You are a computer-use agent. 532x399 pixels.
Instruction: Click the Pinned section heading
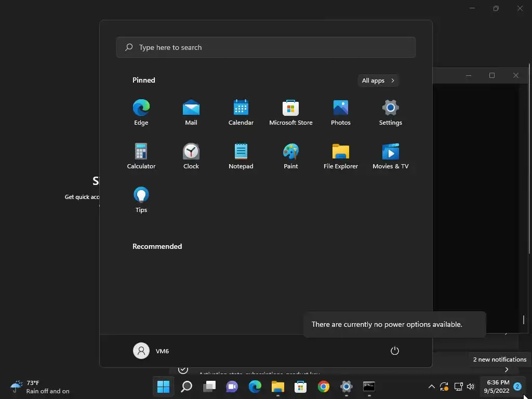click(143, 80)
